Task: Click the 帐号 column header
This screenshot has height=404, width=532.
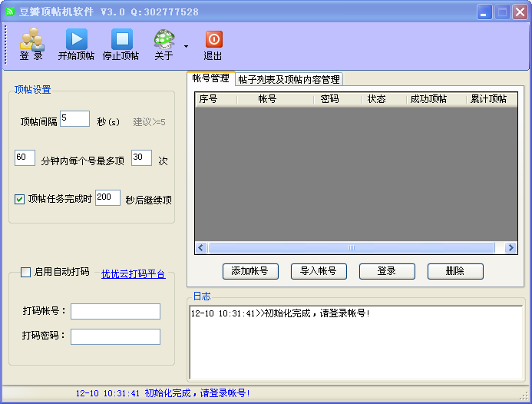Action: 275,99
